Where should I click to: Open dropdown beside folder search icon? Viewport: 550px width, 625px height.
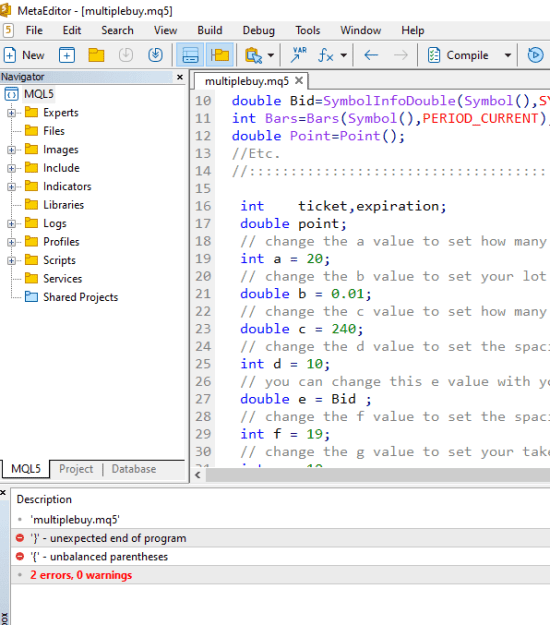click(x=271, y=55)
